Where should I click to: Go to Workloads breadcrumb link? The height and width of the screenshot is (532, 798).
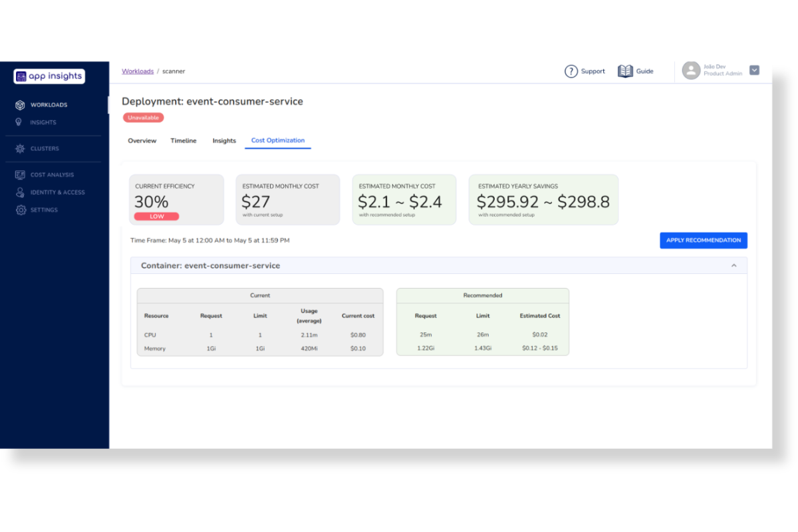pyautogui.click(x=138, y=71)
